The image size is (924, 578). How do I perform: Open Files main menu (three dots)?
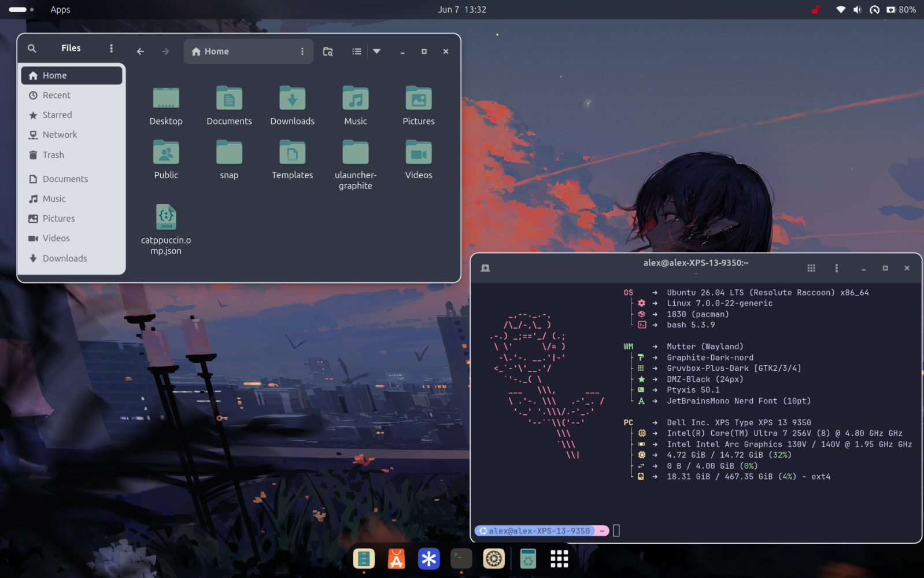pyautogui.click(x=111, y=49)
